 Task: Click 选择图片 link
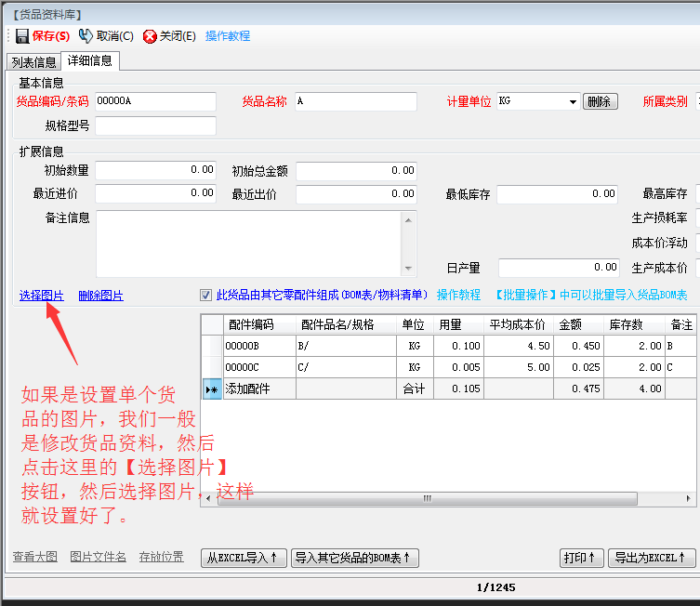[x=42, y=296]
